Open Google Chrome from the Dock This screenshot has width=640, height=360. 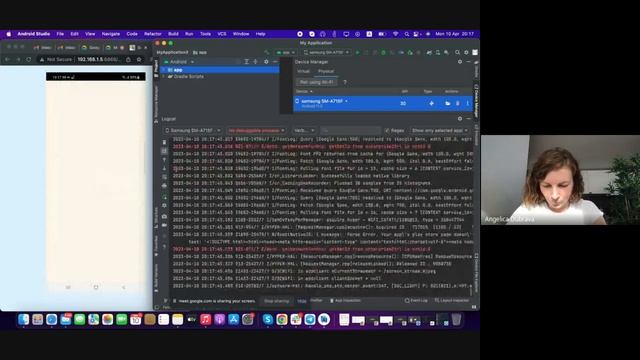tap(282, 320)
